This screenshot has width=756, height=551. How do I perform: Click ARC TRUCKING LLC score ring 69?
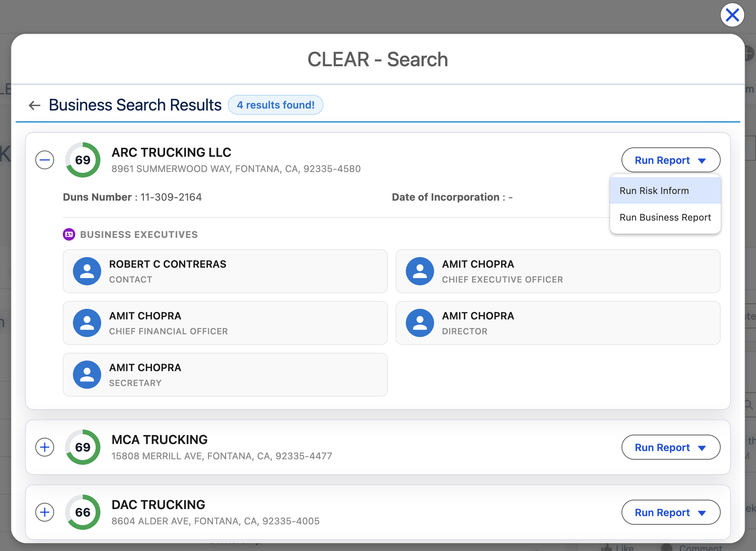pos(83,160)
